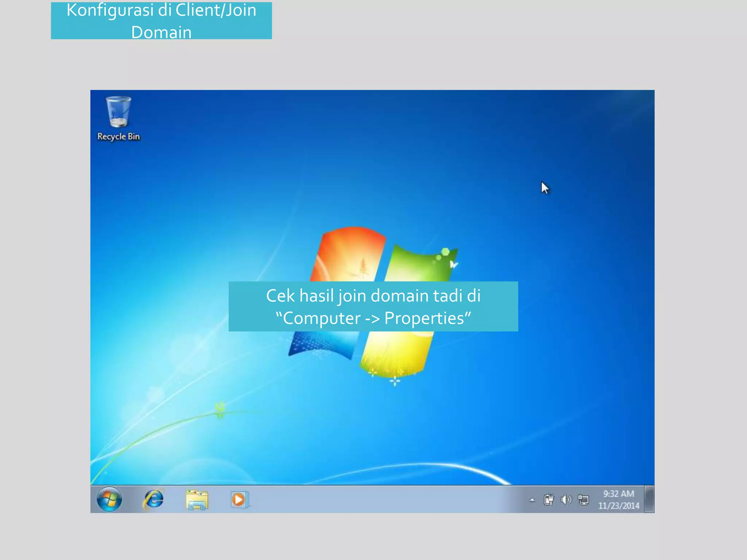Click the Show Desktop button at taskbar end
The image size is (747, 560).
pyautogui.click(x=649, y=499)
